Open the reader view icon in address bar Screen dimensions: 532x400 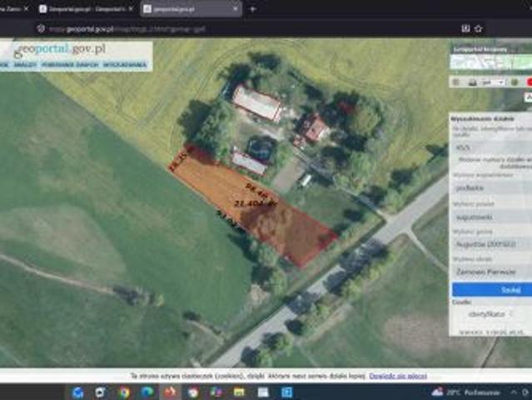(x=465, y=29)
